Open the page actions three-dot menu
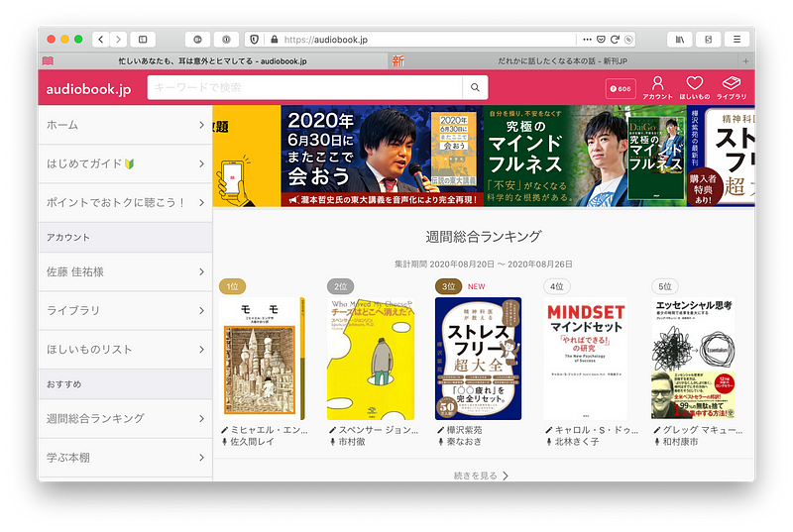 [x=587, y=40]
